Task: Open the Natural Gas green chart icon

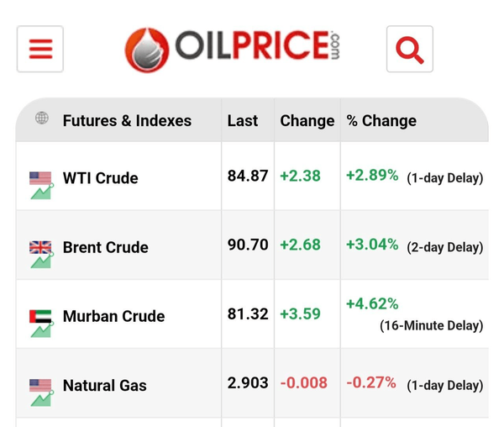Action: coord(42,399)
